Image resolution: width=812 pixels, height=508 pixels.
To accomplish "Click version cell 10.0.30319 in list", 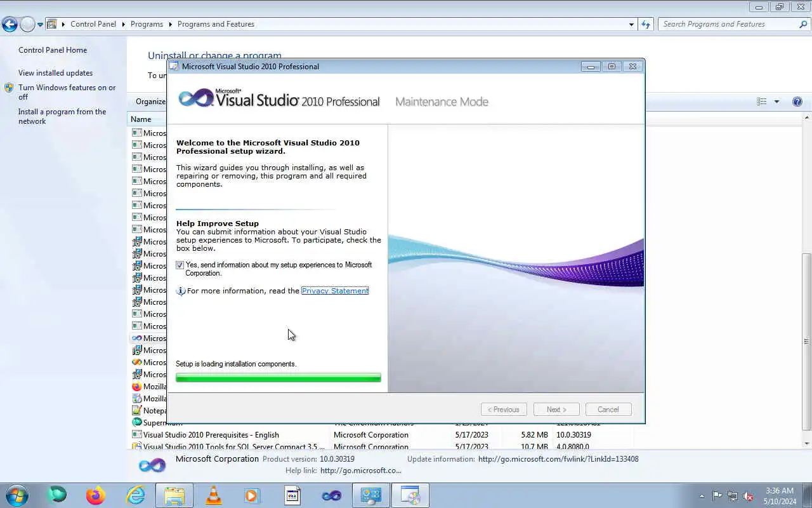I will click(573, 435).
